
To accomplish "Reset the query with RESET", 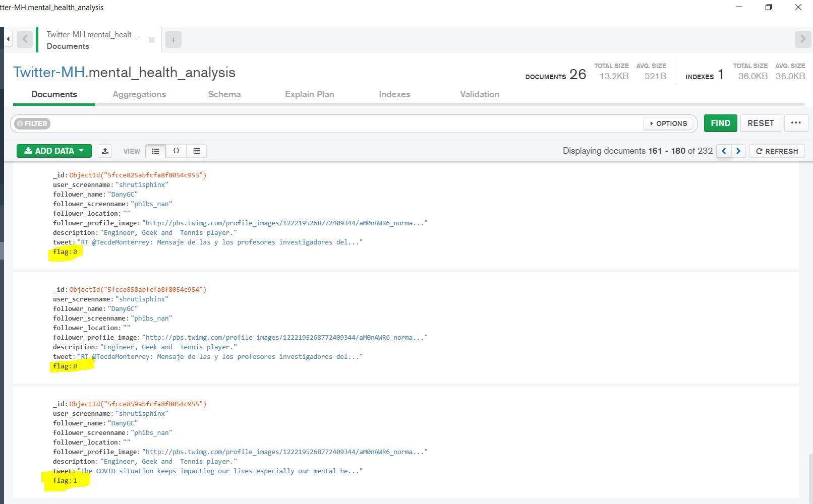I will click(761, 123).
